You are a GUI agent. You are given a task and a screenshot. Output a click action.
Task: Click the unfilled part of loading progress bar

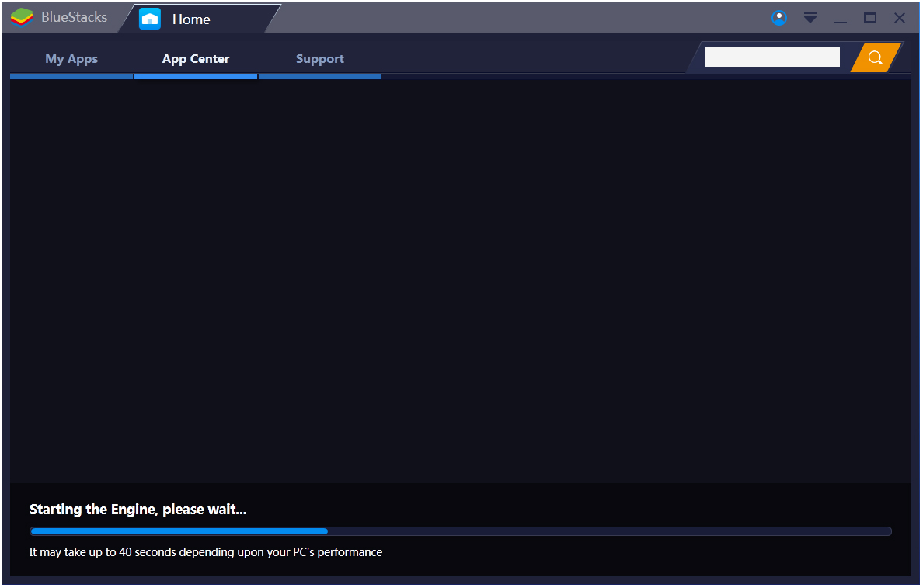pos(606,531)
